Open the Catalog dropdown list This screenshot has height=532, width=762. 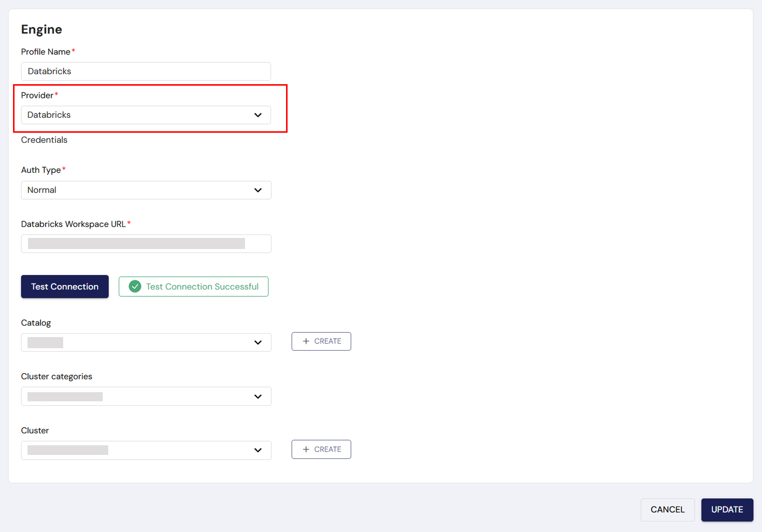145,342
